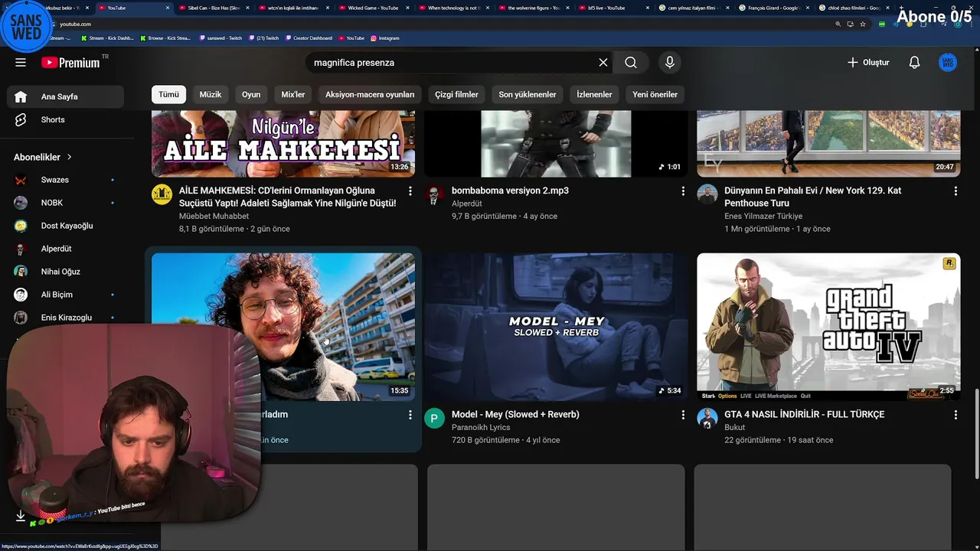The width and height of the screenshot is (980, 551).
Task: Open more options for AİLE MAHKEMESİ video
Action: coord(410,191)
